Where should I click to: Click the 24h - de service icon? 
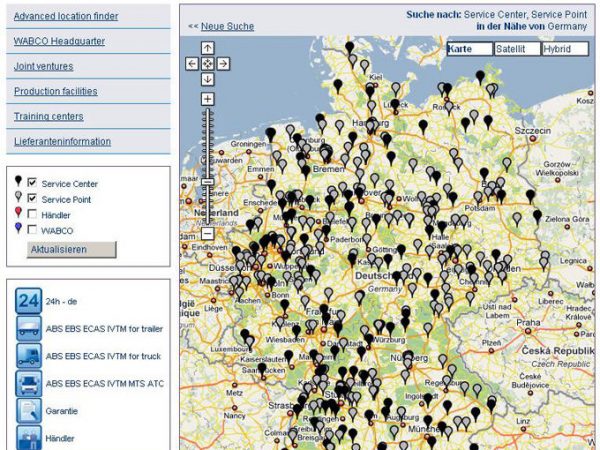tap(29, 301)
